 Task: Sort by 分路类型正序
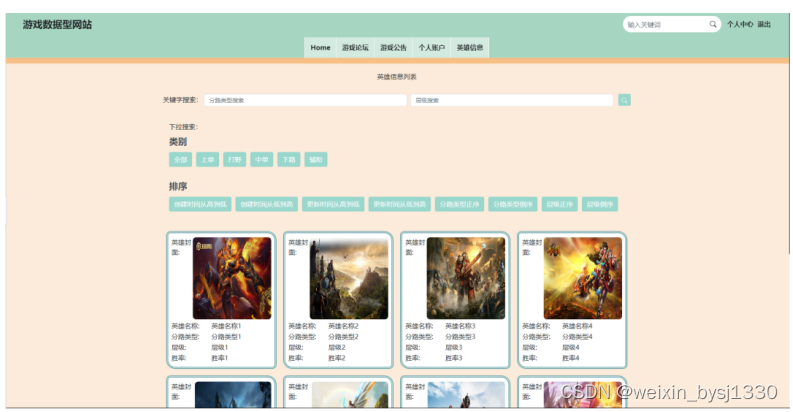459,204
